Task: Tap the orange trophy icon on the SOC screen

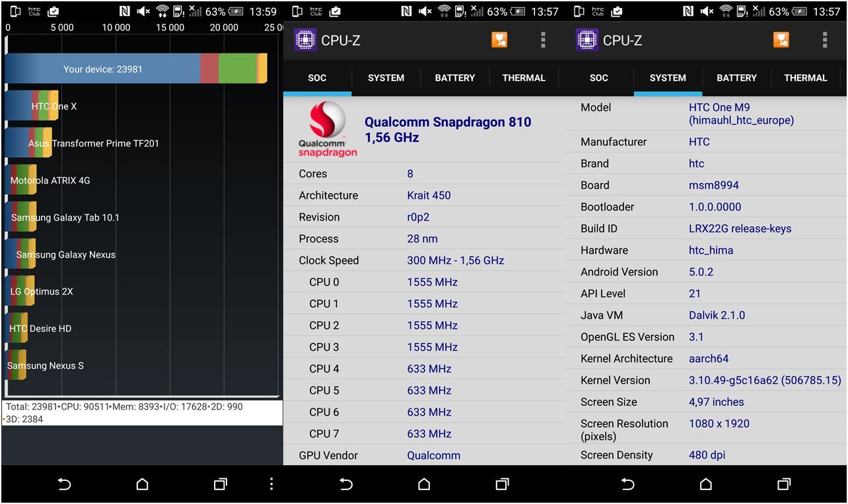Action: 499,40
